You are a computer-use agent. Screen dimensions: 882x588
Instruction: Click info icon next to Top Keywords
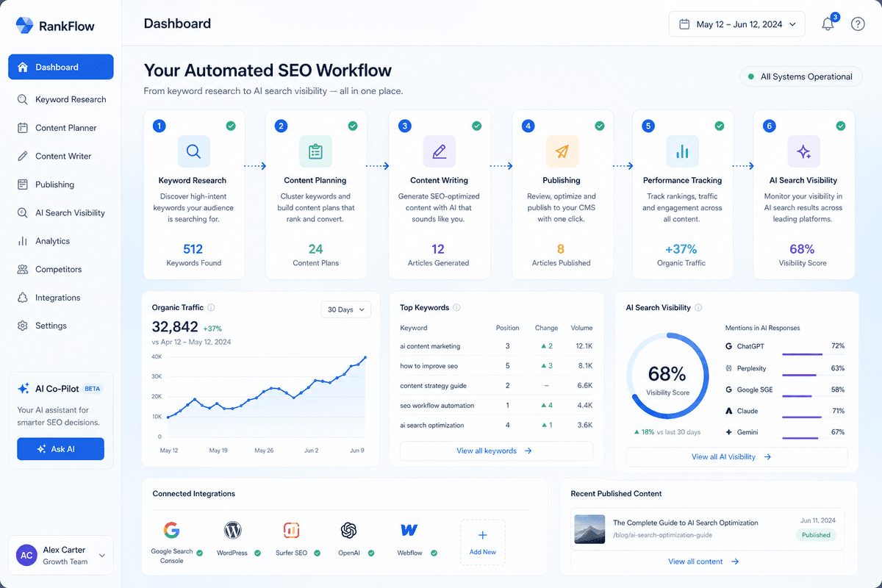click(x=456, y=308)
